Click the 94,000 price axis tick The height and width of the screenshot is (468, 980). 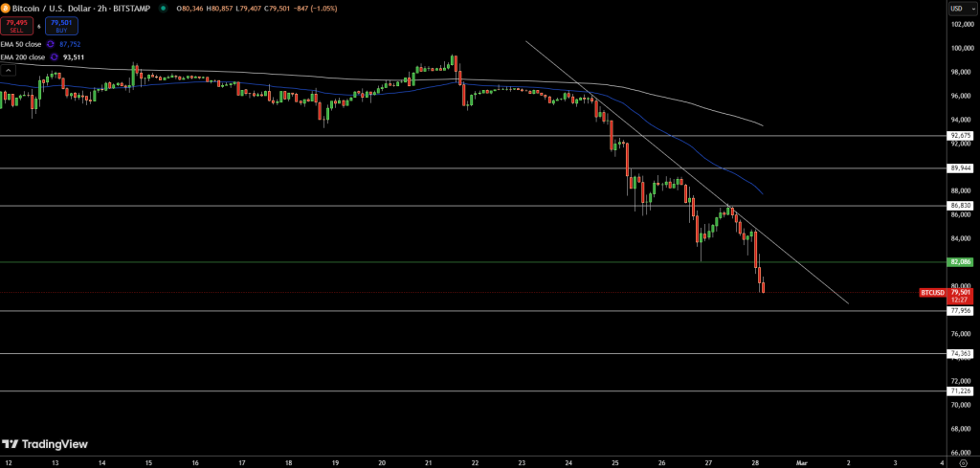(x=960, y=120)
